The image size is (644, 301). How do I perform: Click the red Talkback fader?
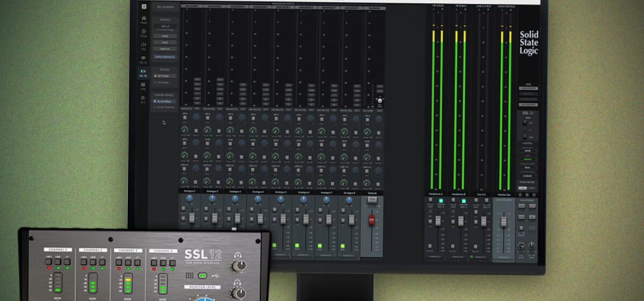tap(372, 220)
